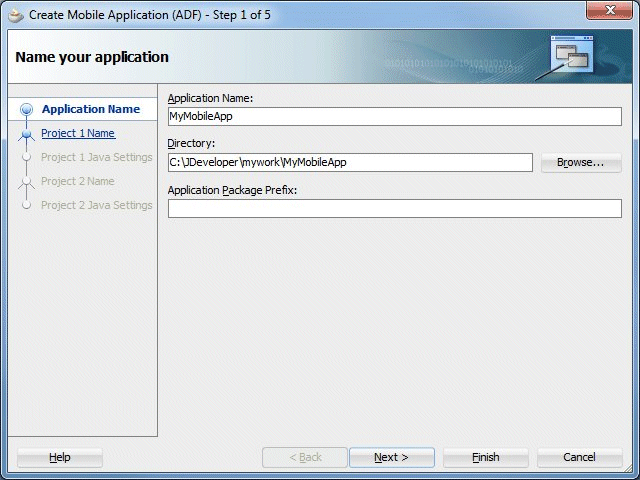Click Finish to create application
Viewport: 640px width, 480px height.
[x=486, y=457]
